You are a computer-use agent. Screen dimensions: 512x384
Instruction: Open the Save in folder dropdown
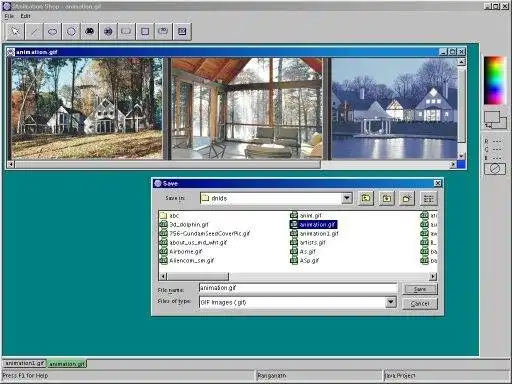pyautogui.click(x=347, y=198)
